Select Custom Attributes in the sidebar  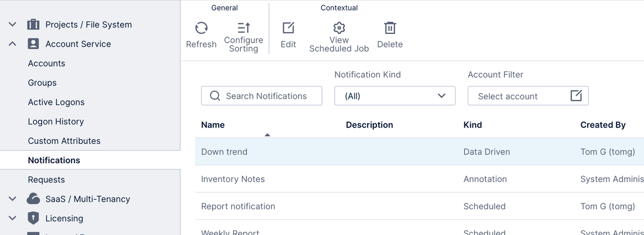64,141
